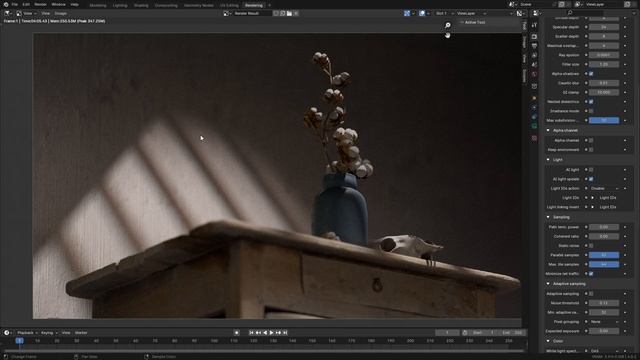Screen dimensions: 640x360
Task: Play the animation forward
Action: click(x=271, y=333)
